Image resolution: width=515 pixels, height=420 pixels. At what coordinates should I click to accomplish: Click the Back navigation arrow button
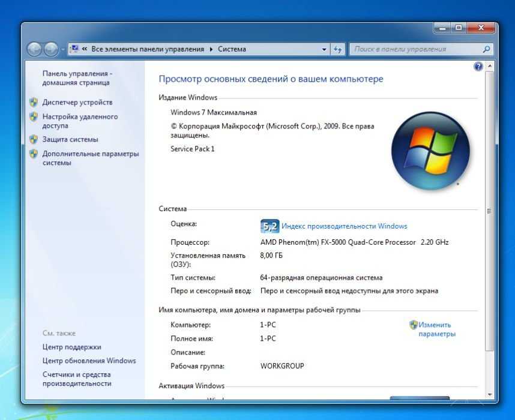point(34,49)
